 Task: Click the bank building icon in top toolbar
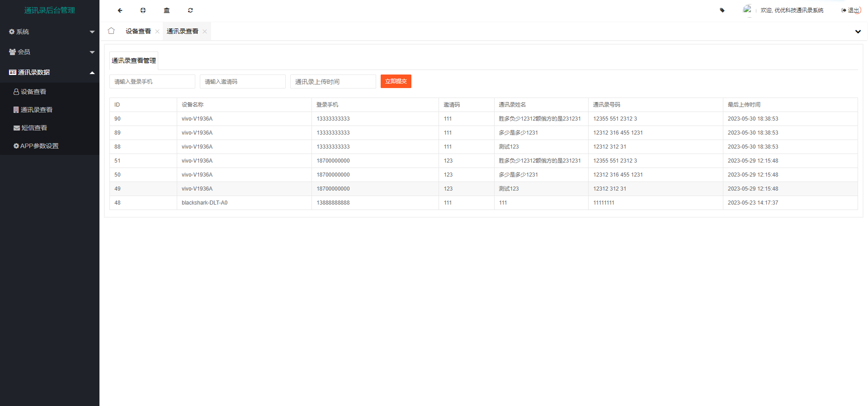[x=167, y=10]
